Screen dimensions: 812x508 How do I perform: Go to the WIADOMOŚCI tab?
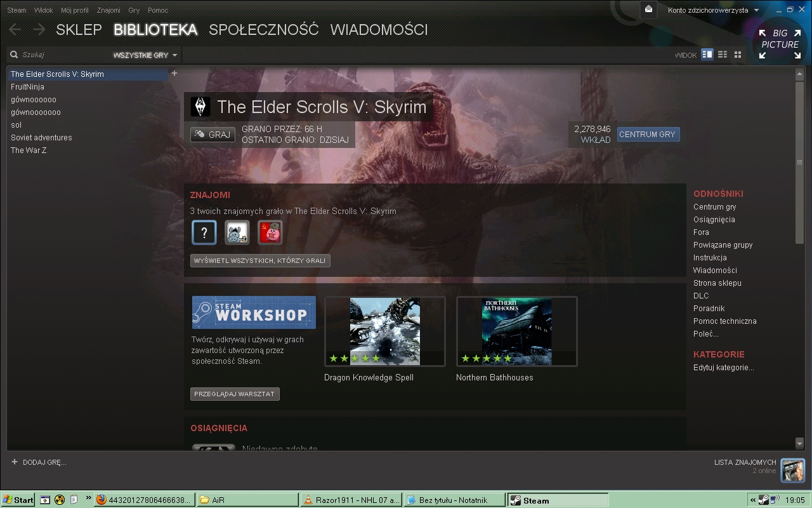click(379, 30)
